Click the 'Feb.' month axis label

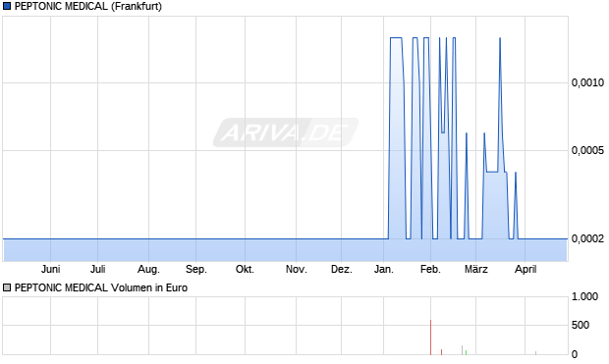coord(431,269)
